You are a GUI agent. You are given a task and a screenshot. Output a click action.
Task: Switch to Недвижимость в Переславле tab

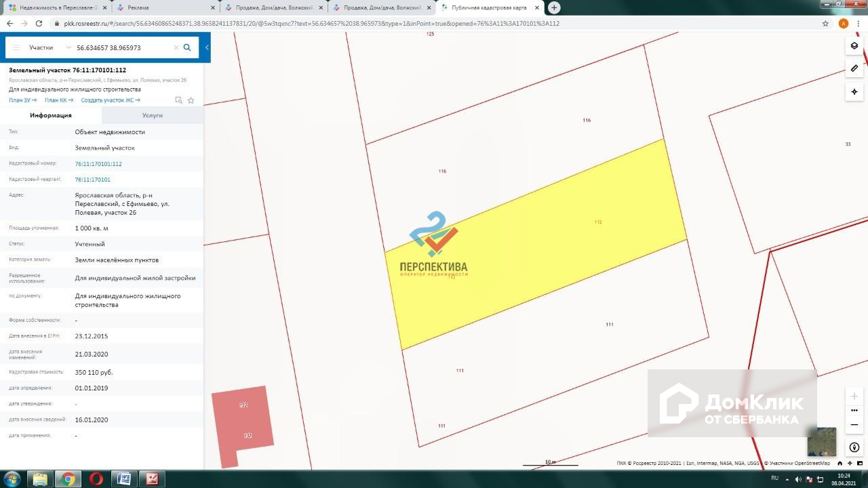pos(56,7)
